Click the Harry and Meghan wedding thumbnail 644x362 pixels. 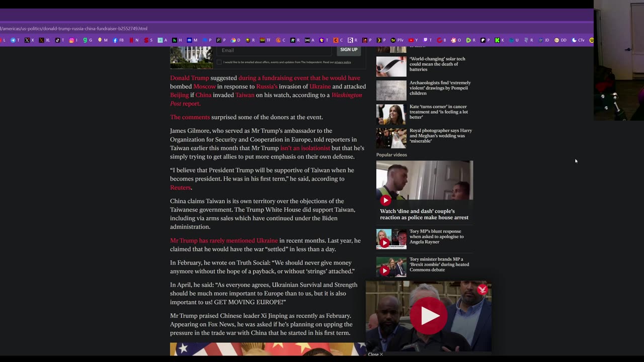tap(391, 138)
